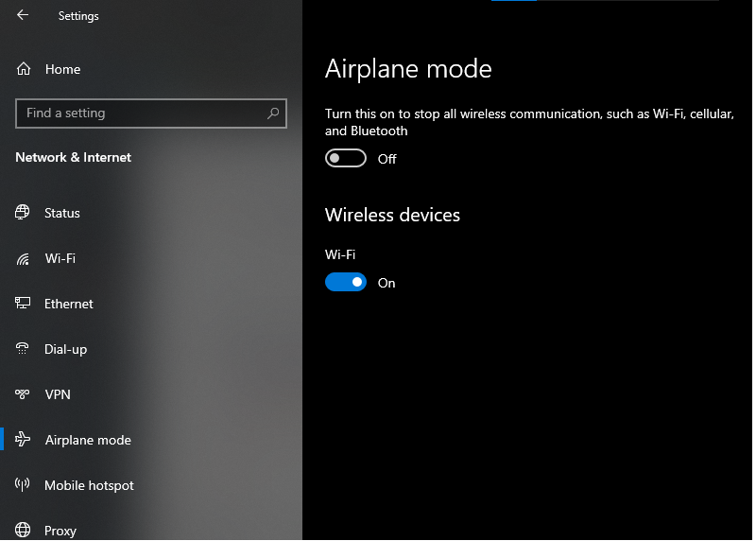Screen dimensions: 756x541
Task: Click the Ethernet monitor icon
Action: click(x=22, y=304)
